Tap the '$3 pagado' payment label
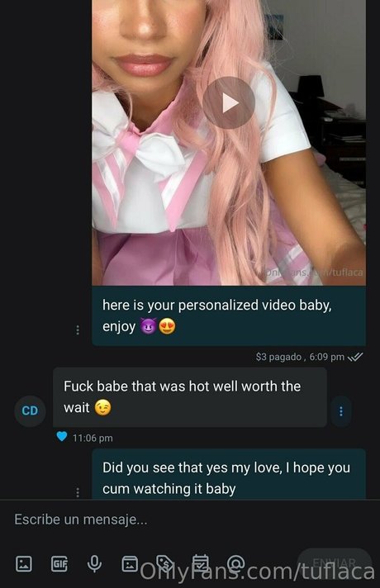Screen dimensions: 380x588 click(278, 357)
